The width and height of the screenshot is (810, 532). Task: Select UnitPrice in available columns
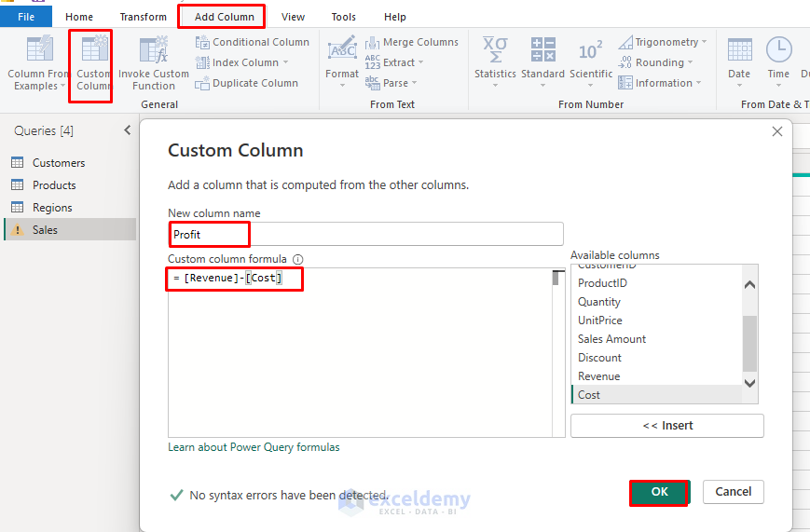coord(656,321)
